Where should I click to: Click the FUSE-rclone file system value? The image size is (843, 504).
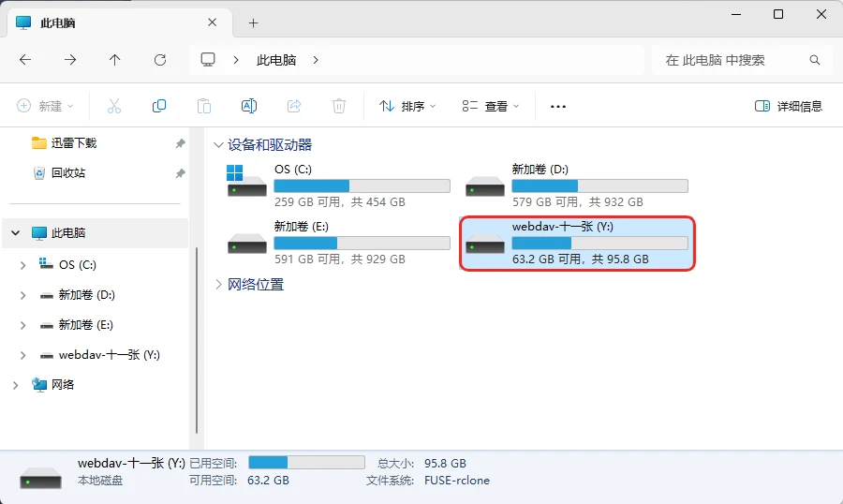click(457, 481)
